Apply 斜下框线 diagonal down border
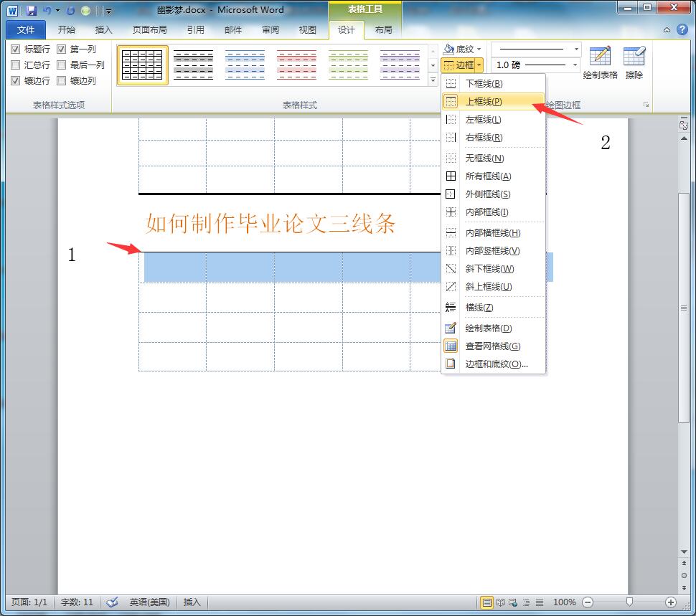 tap(494, 269)
